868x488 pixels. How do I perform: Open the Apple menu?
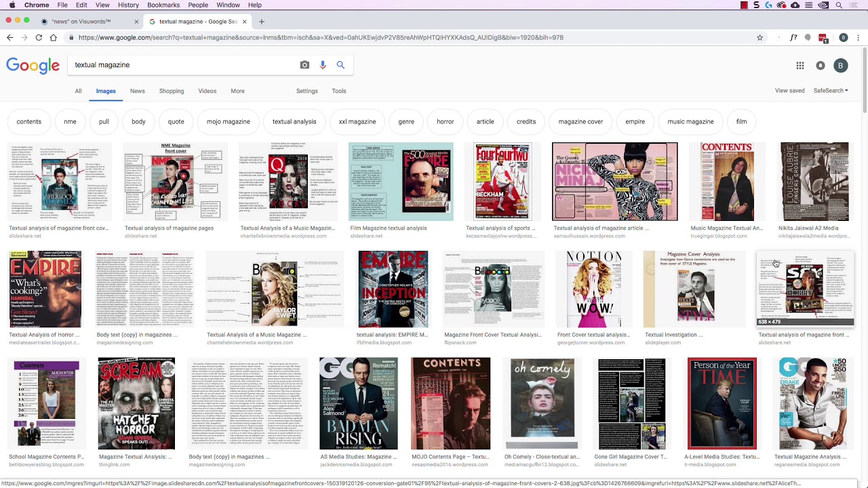[x=12, y=5]
